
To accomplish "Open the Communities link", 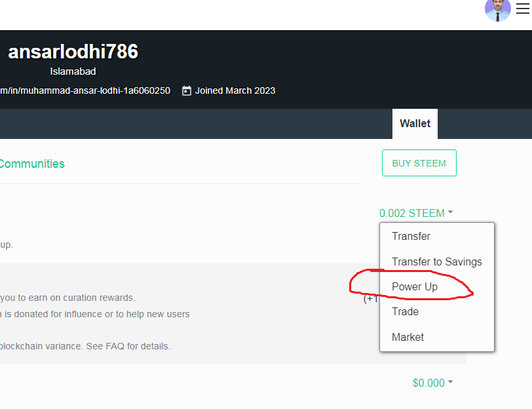I will click(x=32, y=164).
